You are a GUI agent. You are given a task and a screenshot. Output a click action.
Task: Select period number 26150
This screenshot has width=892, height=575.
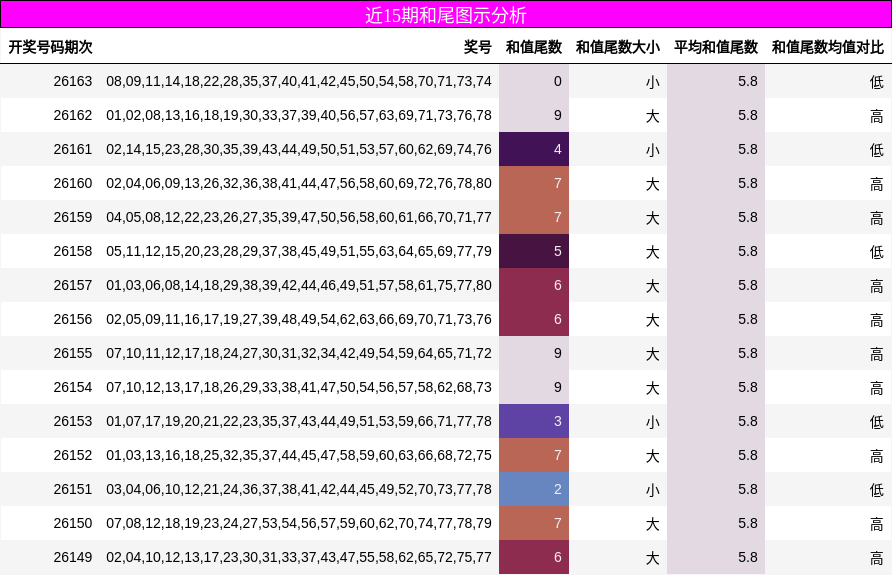pyautogui.click(x=73, y=523)
